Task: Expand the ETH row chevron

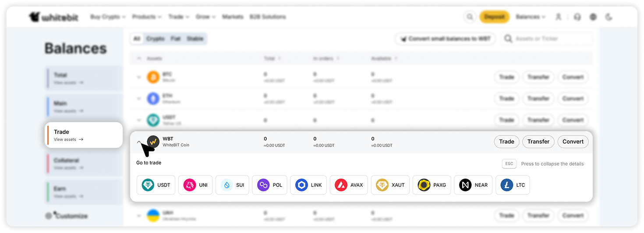Action: pyautogui.click(x=139, y=99)
